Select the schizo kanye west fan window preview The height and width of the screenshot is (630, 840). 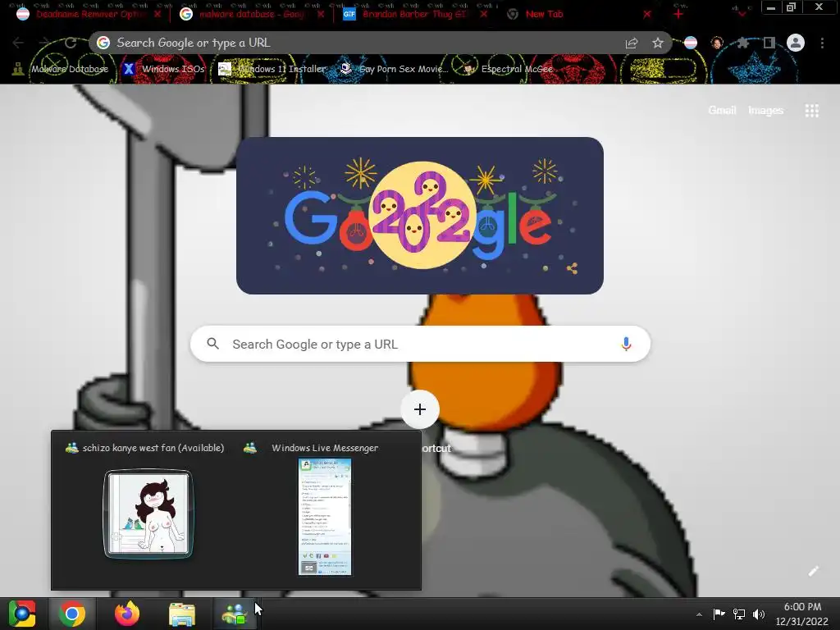click(148, 514)
